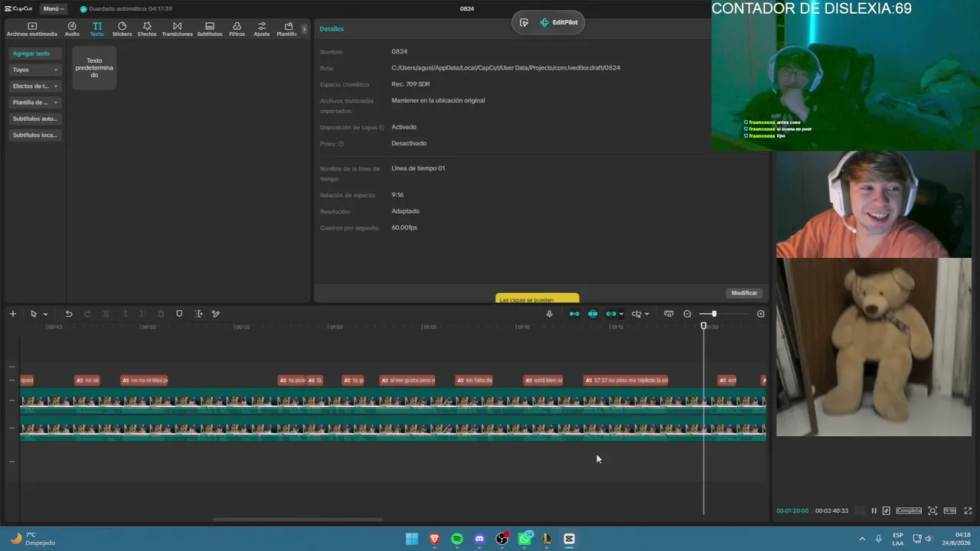The width and height of the screenshot is (980, 551).
Task: Click the Texto predeterminado thumbnail
Action: point(94,67)
